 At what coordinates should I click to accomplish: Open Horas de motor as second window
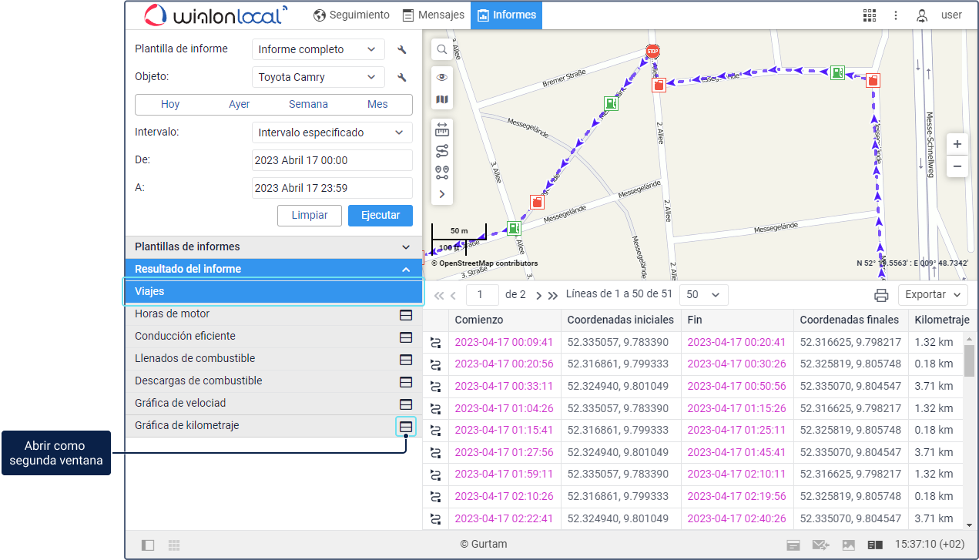(406, 314)
